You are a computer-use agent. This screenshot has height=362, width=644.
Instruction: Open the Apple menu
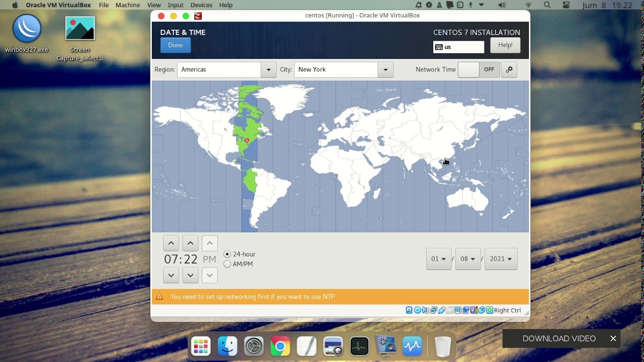click(15, 5)
